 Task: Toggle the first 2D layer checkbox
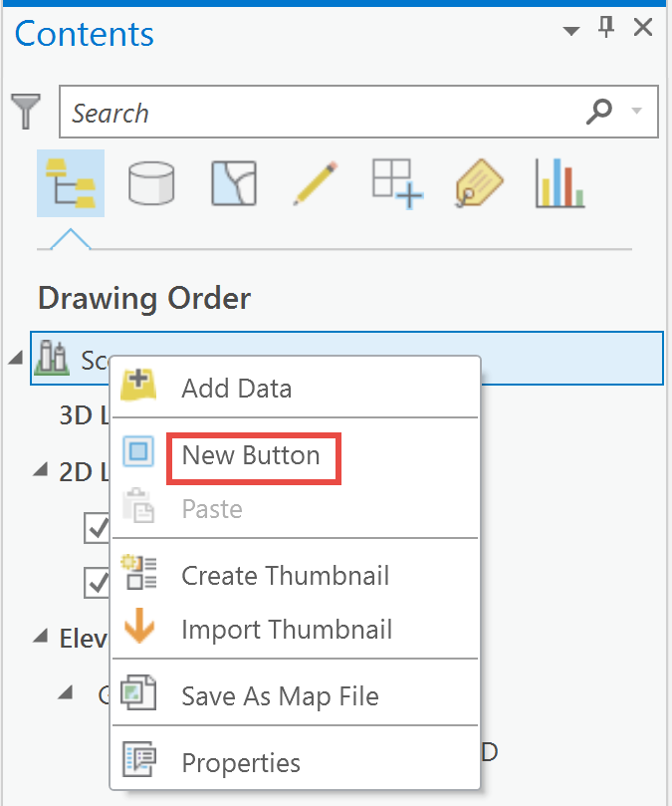[97, 528]
